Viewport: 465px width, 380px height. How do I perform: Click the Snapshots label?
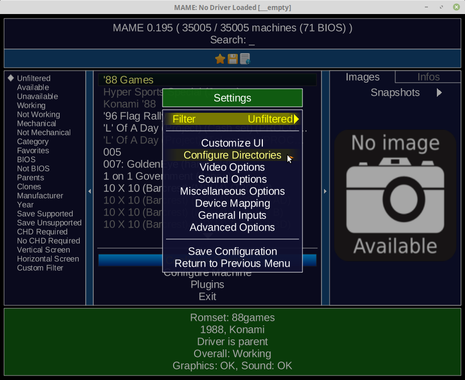395,92
